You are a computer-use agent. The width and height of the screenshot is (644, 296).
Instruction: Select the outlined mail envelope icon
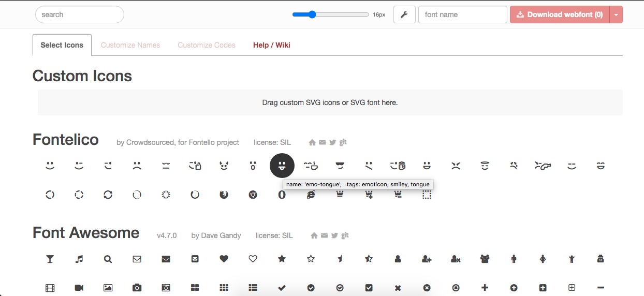137,259
